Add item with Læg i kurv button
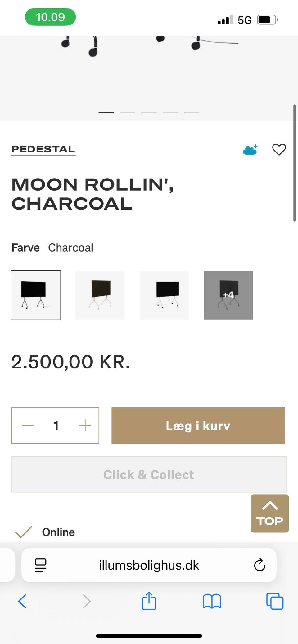298x644 pixels. [198, 425]
